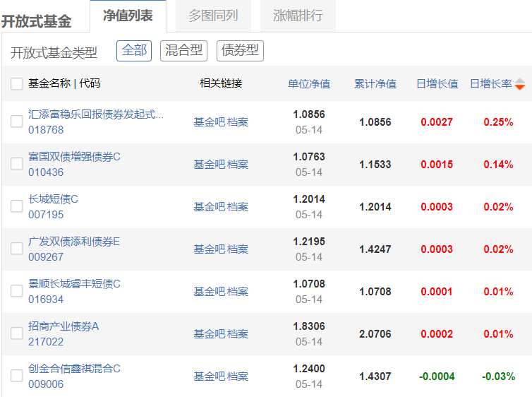Image resolution: width=532 pixels, height=397 pixels.
Task: Filter funds by 债券型
Action: click(240, 51)
